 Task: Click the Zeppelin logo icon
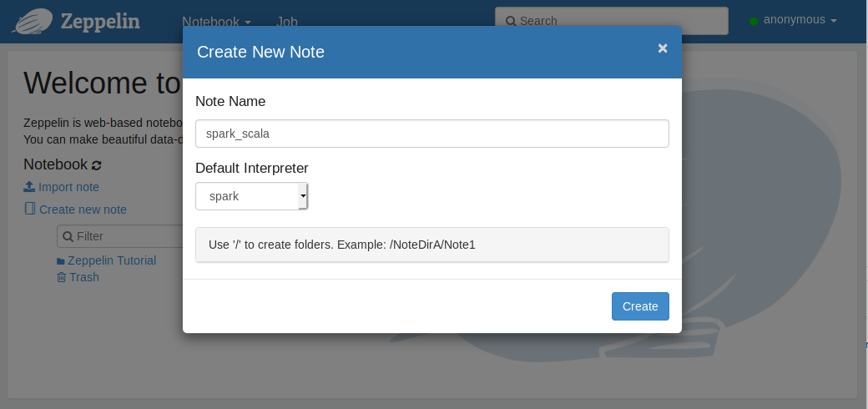(33, 21)
